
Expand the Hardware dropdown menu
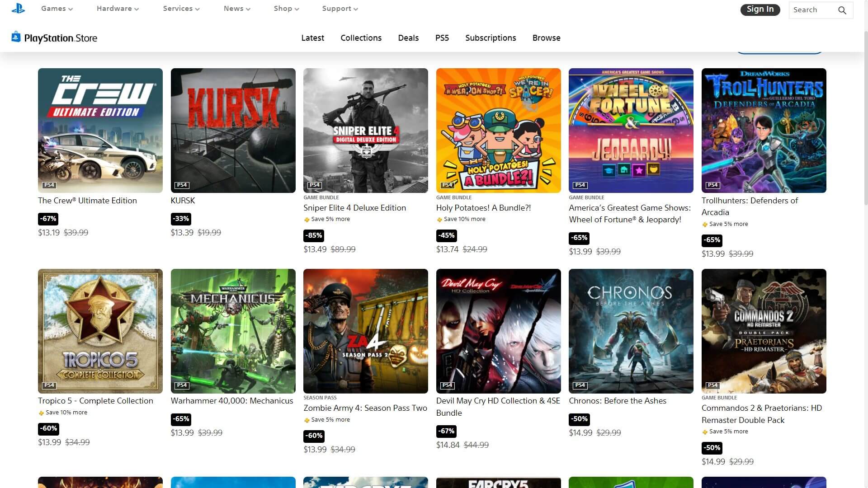click(118, 9)
